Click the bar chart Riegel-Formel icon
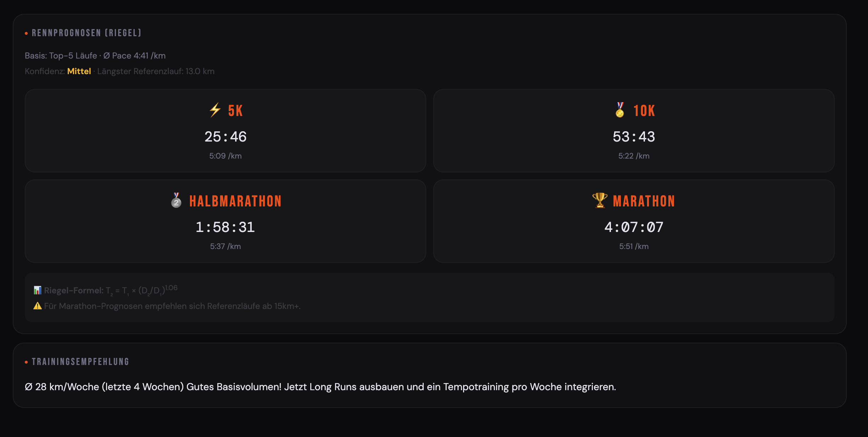868x437 pixels. pyautogui.click(x=37, y=290)
